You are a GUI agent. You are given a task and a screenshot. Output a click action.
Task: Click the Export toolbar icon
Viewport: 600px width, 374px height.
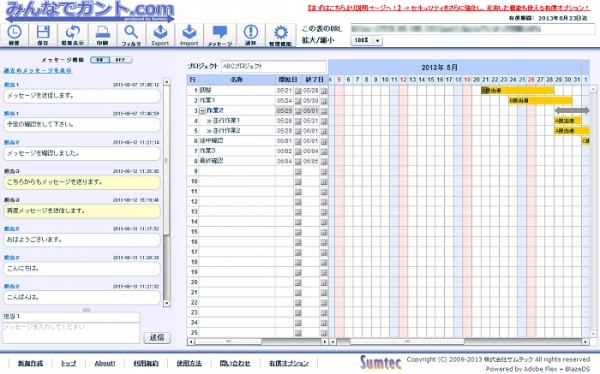pos(160,35)
